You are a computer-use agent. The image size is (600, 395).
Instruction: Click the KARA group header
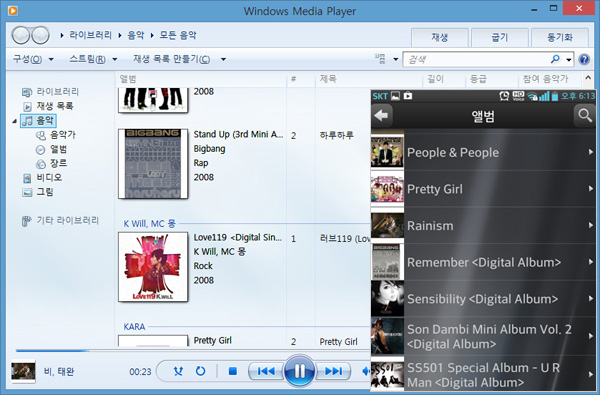(x=134, y=326)
